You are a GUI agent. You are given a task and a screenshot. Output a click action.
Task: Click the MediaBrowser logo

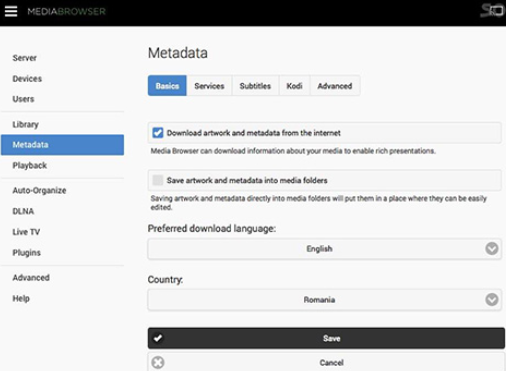tap(67, 11)
